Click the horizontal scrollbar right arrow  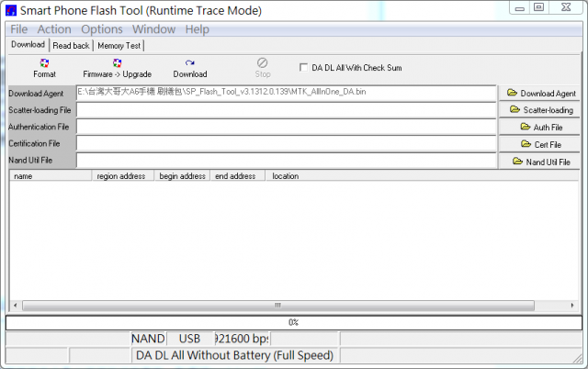pyautogui.click(x=572, y=306)
